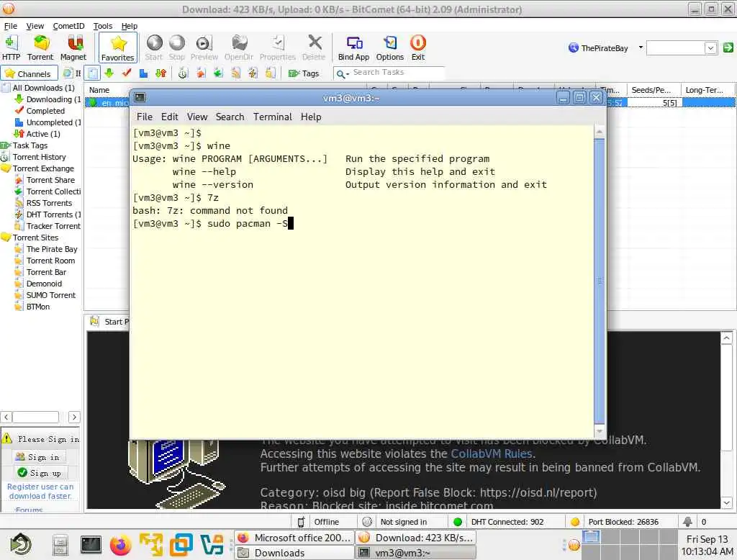Viewport: 737px width, 560px height.
Task: Open BitComet Options from toolbar
Action: coord(389,48)
